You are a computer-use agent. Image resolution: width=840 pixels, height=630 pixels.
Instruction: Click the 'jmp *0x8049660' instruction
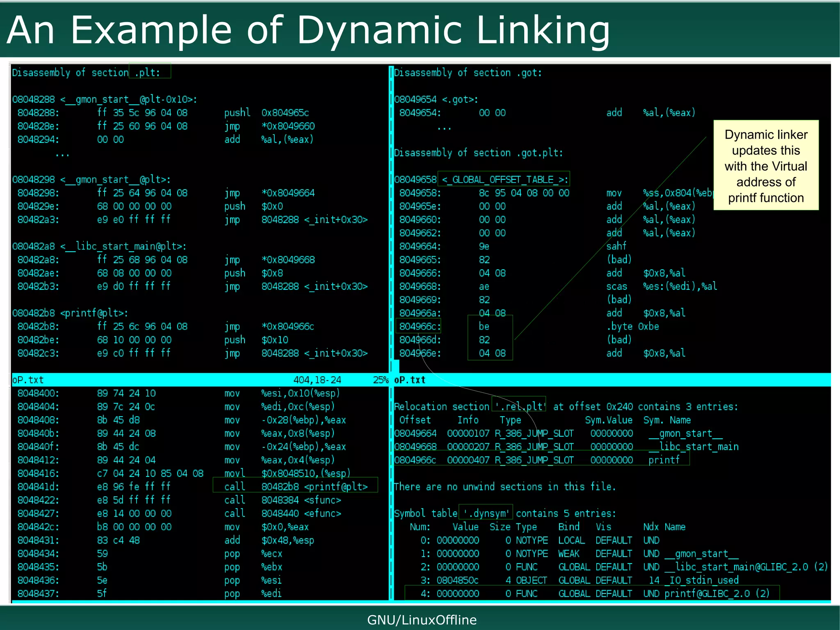(x=269, y=126)
